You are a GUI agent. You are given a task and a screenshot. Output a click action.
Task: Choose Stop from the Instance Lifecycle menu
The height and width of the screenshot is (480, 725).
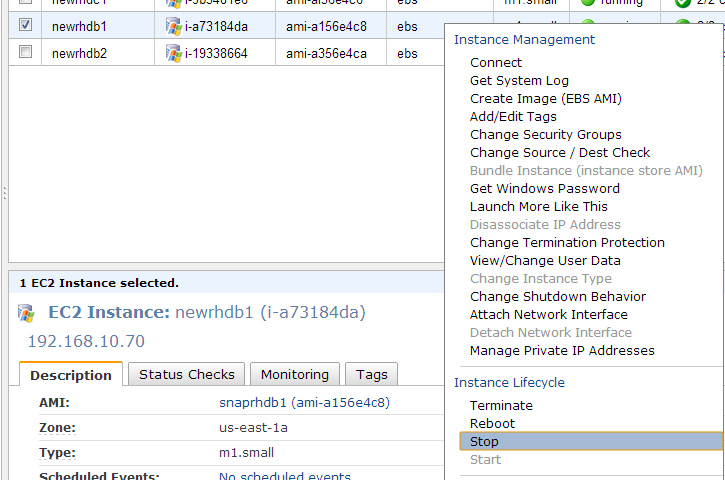484,441
